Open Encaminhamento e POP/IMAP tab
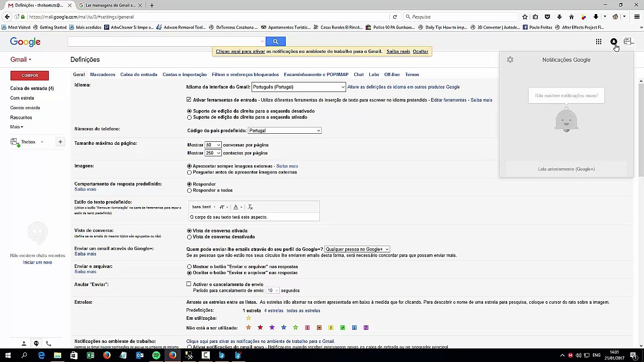The width and height of the screenshot is (644, 362). click(x=316, y=74)
